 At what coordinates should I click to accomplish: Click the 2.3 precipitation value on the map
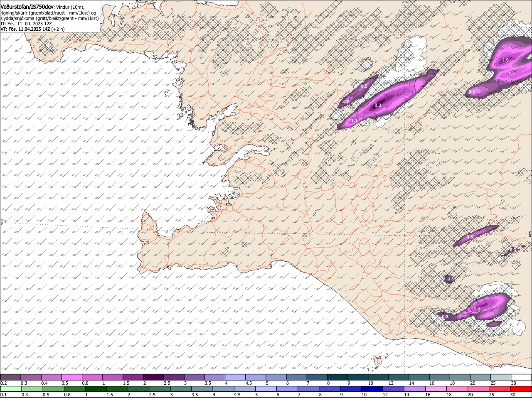(378, 106)
